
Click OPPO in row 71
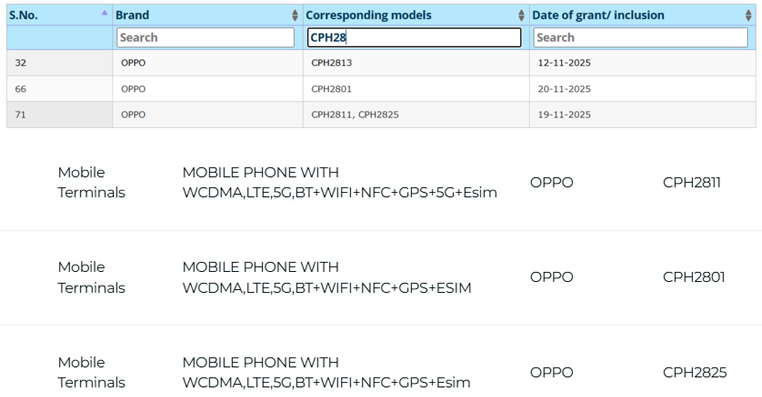point(133,115)
